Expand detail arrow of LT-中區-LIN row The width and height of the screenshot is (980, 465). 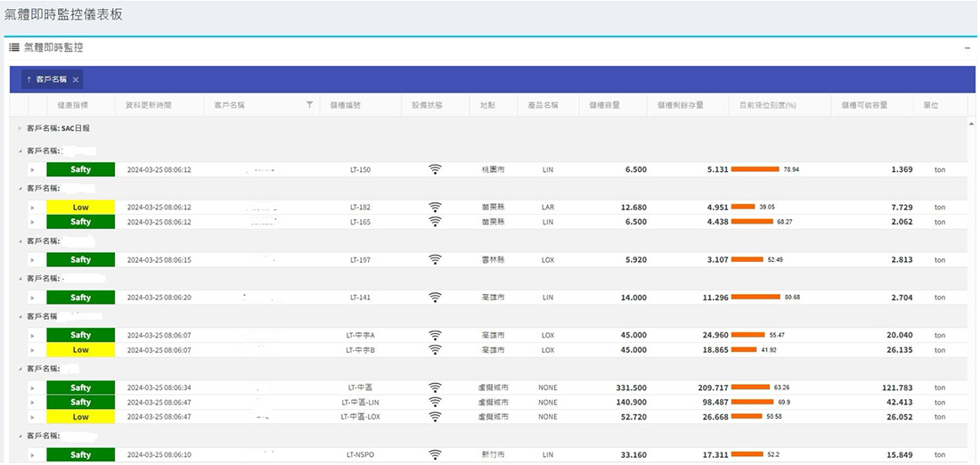pos(32,403)
